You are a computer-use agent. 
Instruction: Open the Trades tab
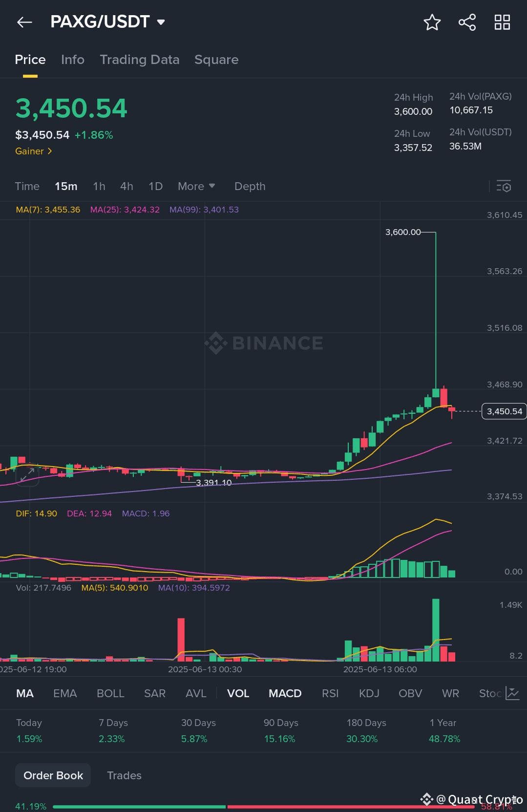[x=124, y=775]
